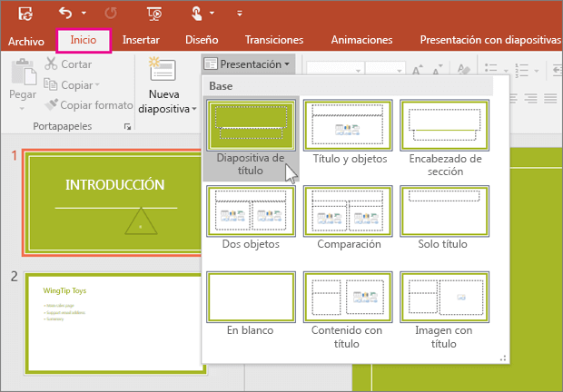
Task: Click the Copiar formato brush icon
Action: 51,104
